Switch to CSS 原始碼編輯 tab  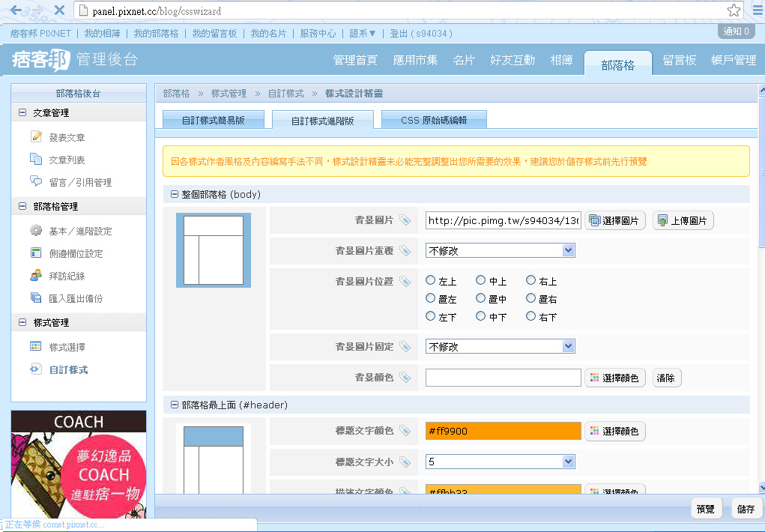[434, 120]
